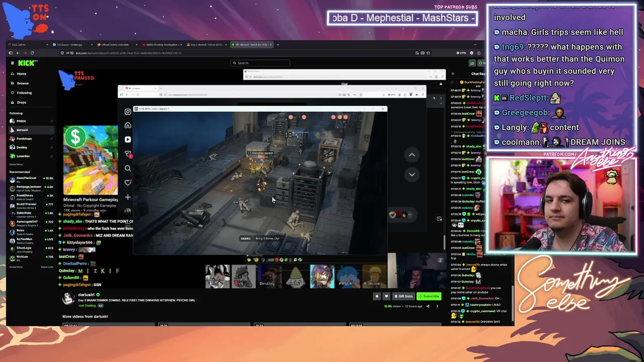This screenshot has width=644, height=362.
Task: Close the game window over the video
Action: (x=383, y=109)
